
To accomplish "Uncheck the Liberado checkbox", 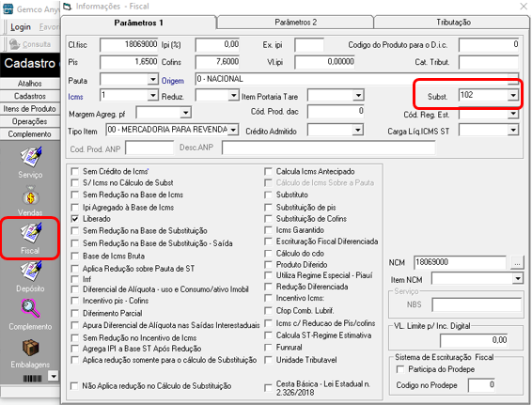I will point(74,219).
